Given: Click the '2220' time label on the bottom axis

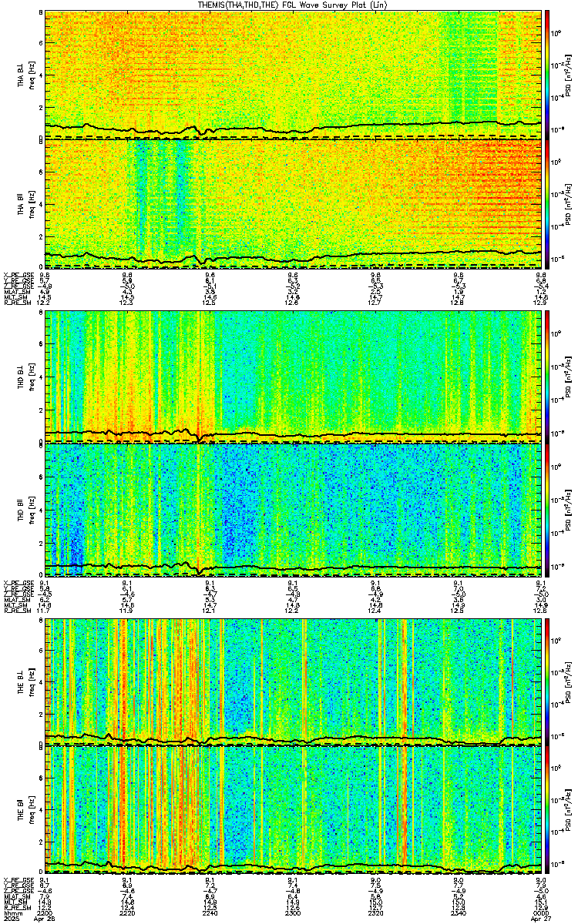Looking at the screenshot, I should coord(127,912).
